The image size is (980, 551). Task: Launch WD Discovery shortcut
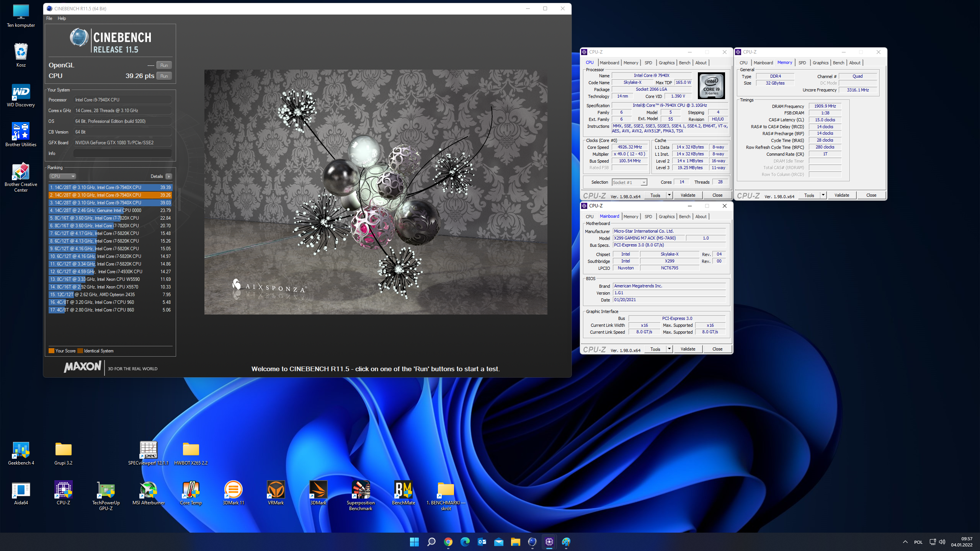pos(21,96)
